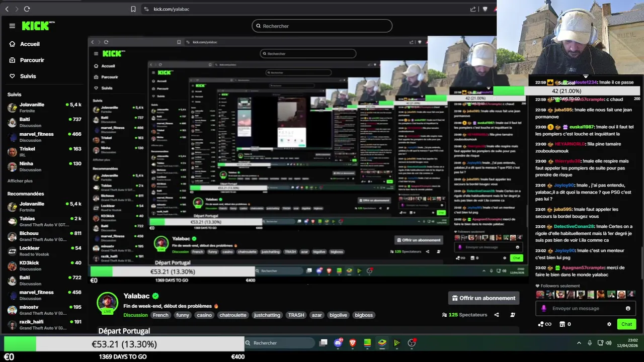Expand hidden system tray icons chevron
This screenshot has width=644, height=362.
579,343
